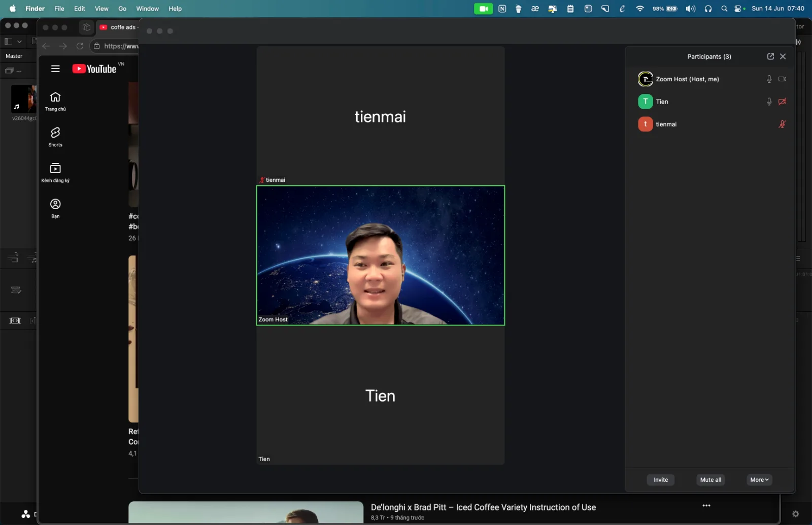Click the tienmai video tile
This screenshot has height=525, width=812.
[381, 116]
